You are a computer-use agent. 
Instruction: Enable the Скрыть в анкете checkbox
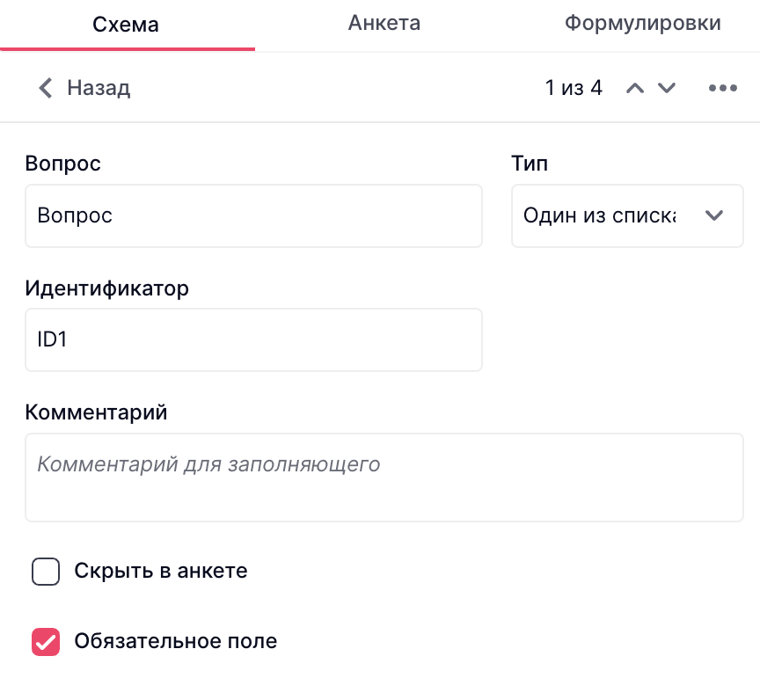46,572
